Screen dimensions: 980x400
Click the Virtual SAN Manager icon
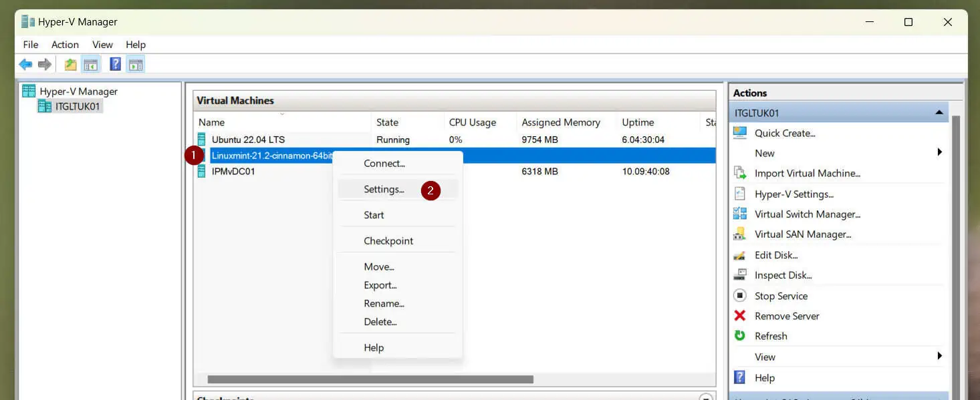[x=740, y=234]
